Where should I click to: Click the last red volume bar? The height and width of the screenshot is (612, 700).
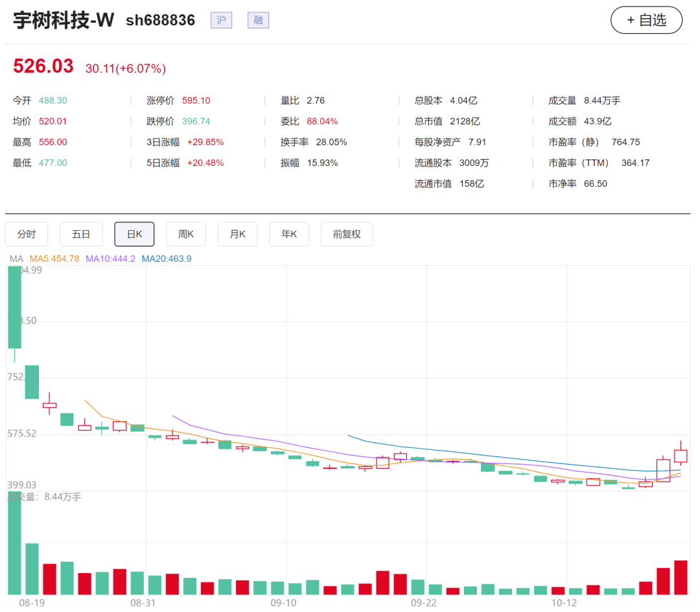pyautogui.click(x=681, y=577)
